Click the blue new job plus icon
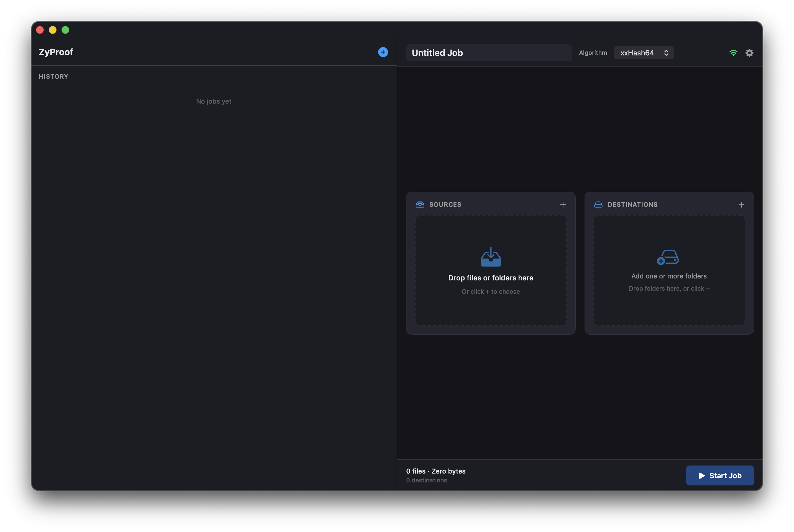The height and width of the screenshot is (532, 794). point(383,52)
